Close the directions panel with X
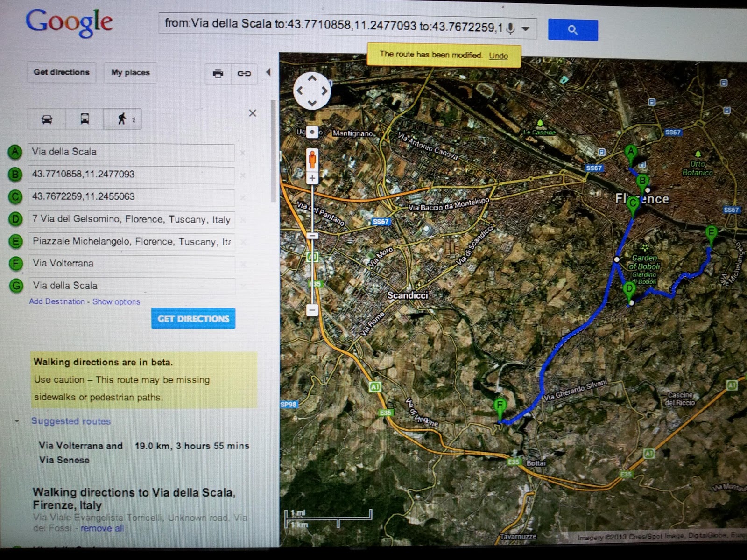 pos(253,113)
